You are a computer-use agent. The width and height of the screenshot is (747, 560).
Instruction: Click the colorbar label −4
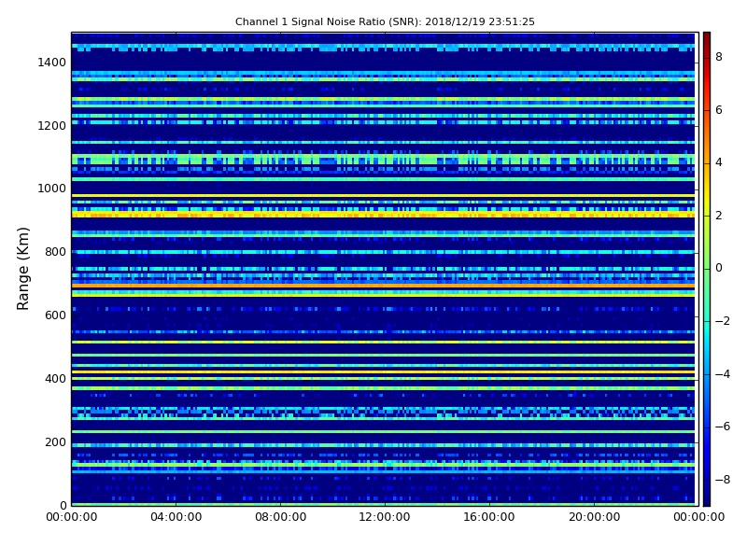[x=723, y=374]
